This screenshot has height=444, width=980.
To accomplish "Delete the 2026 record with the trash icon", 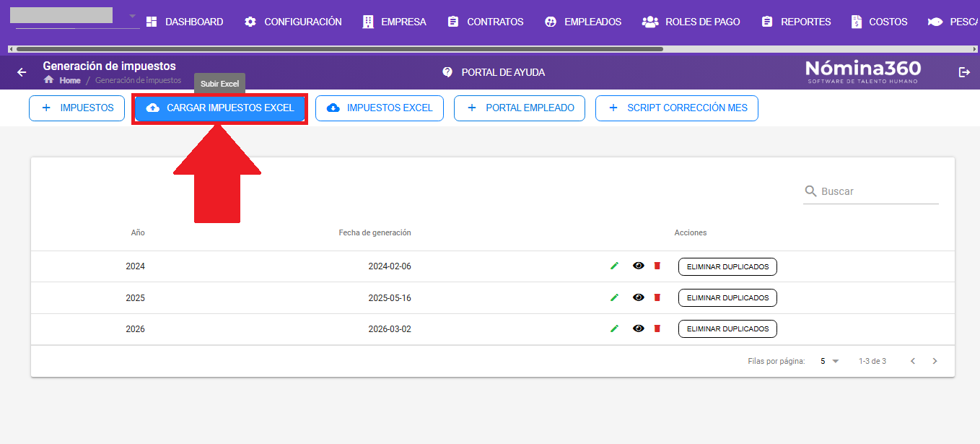I will point(657,328).
